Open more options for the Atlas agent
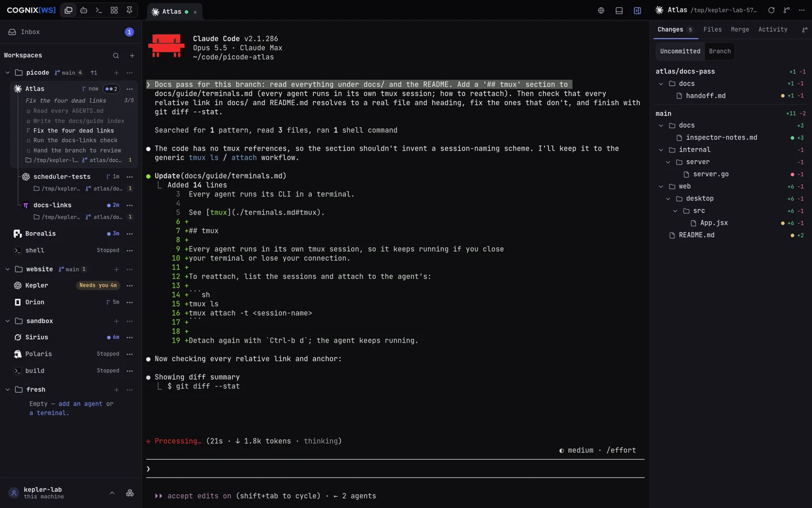The image size is (812, 508). tap(130, 89)
